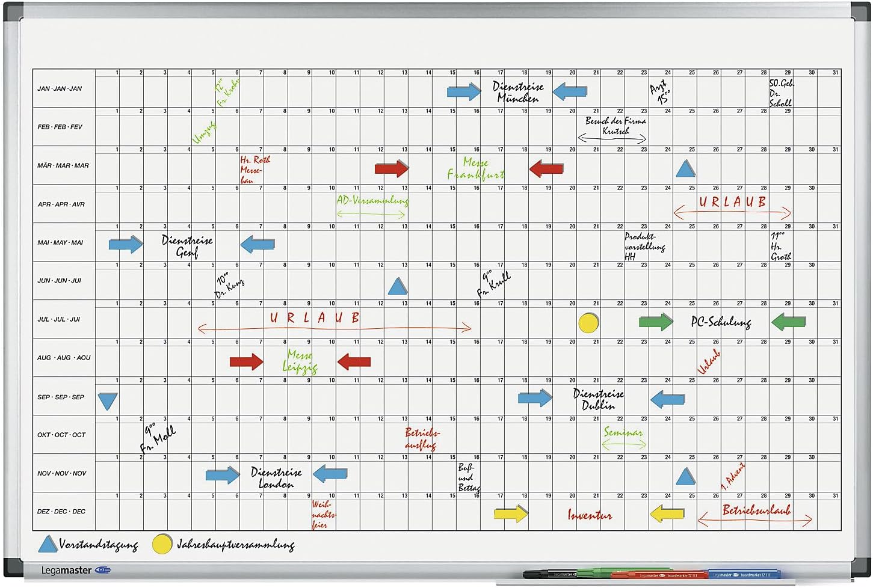Click the red 'Inventur' entry in December

(590, 515)
